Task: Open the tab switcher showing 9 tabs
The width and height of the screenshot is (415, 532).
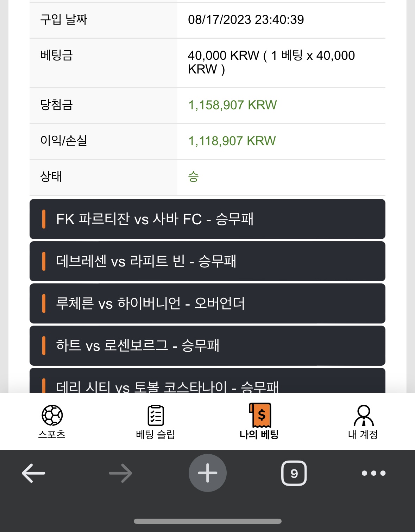Action: pyautogui.click(x=294, y=473)
